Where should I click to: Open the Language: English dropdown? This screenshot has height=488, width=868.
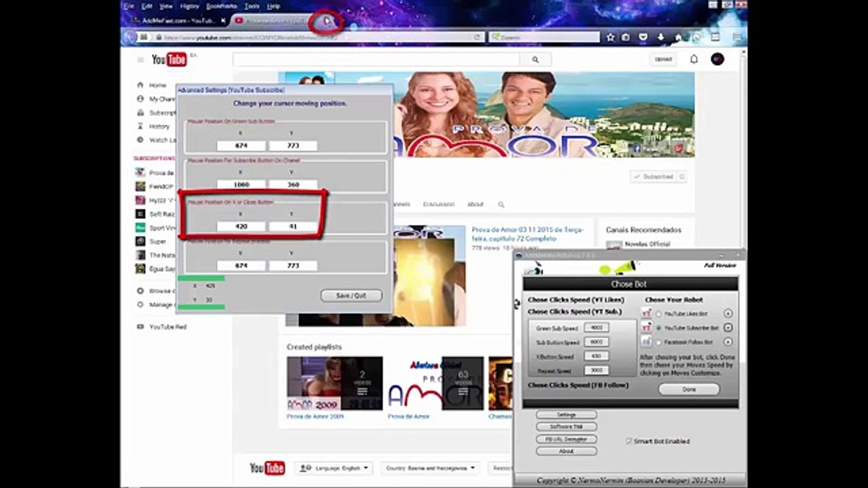(334, 468)
